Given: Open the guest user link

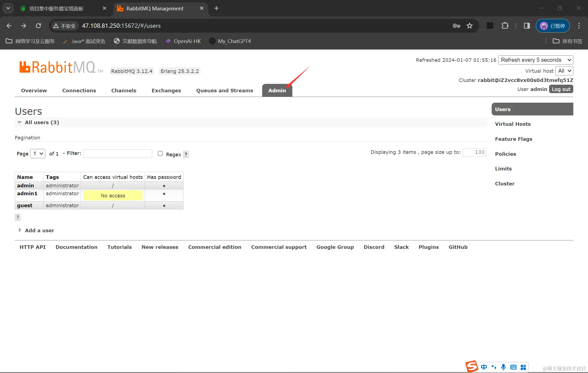Looking at the screenshot, I should coord(24,205).
